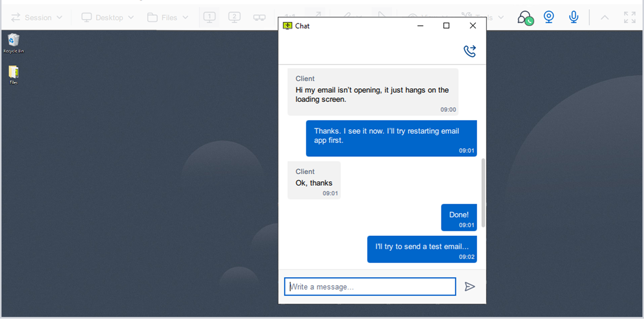Viewport: 644px width, 319px height.
Task: Toggle the webcam icon in the toolbar
Action: click(549, 17)
